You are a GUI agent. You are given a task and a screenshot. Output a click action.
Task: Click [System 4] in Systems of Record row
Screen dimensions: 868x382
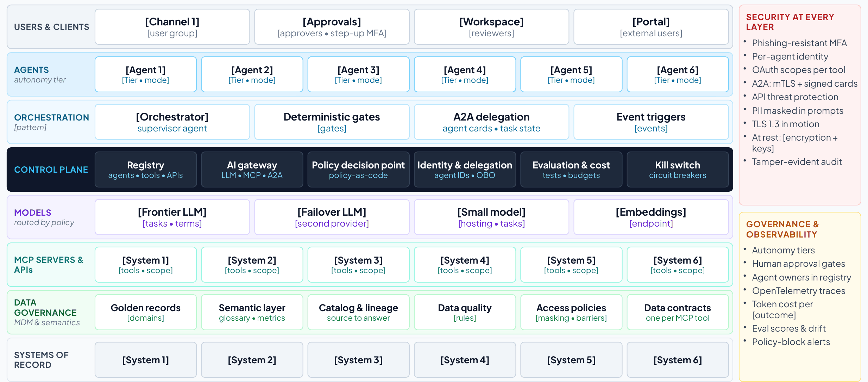point(465,360)
